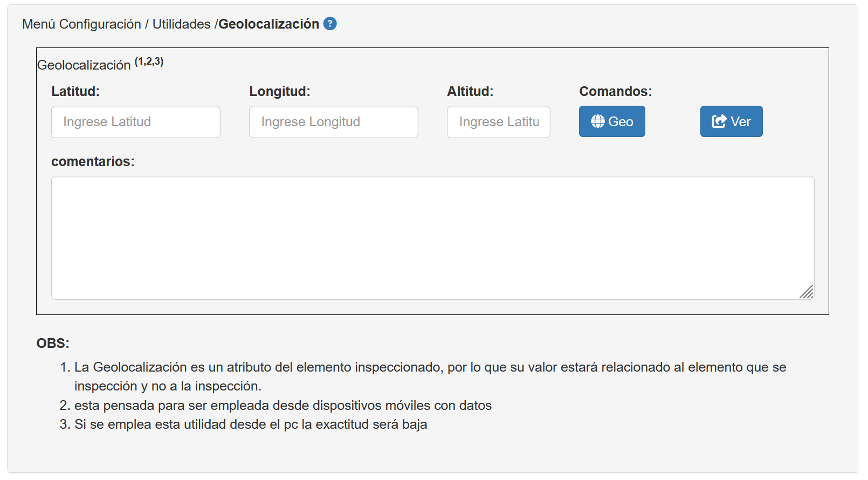Grab the comentarios textarea resize handle
The image size is (868, 480).
click(x=807, y=292)
